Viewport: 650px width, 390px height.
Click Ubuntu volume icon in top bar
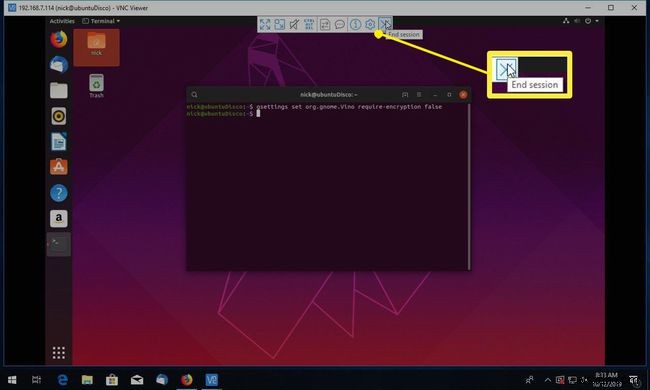[x=577, y=21]
